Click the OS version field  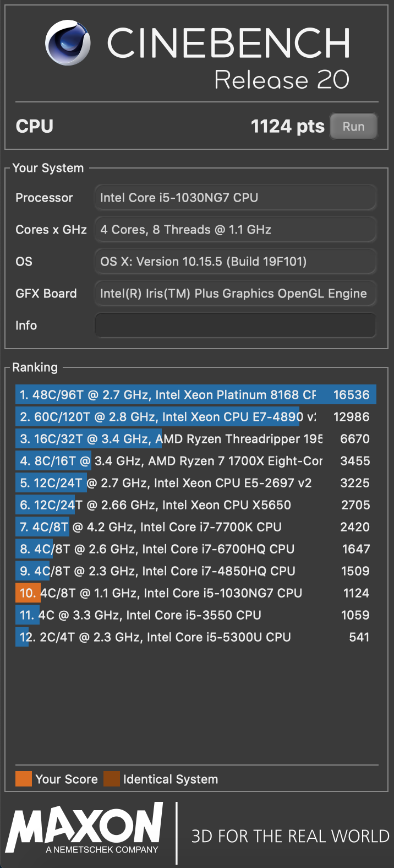tap(236, 261)
